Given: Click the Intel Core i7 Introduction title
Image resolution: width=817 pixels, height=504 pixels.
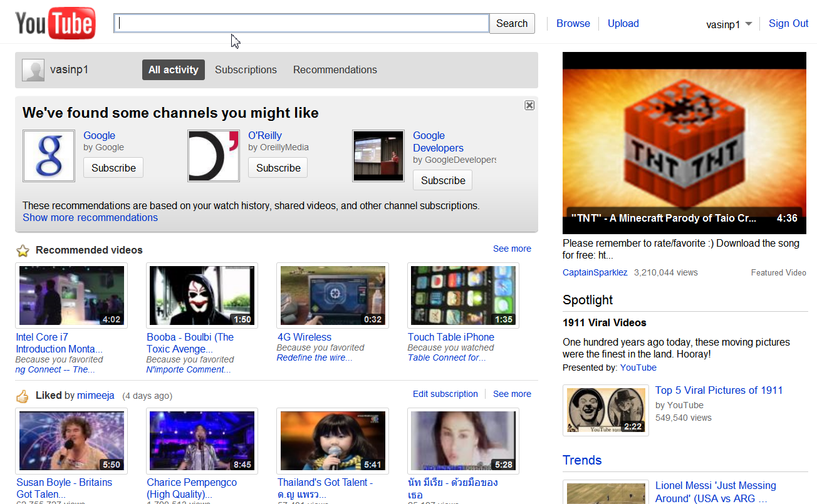Looking at the screenshot, I should click(60, 343).
